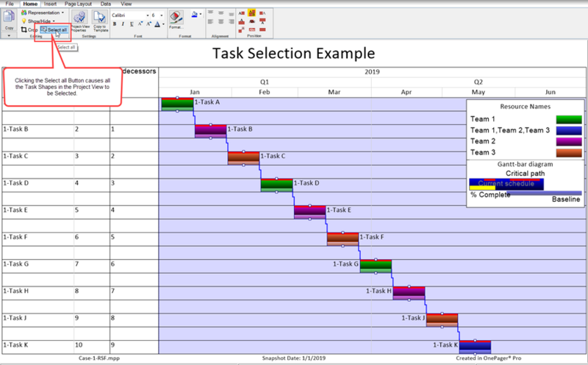Expand the arrow below Copy button

coord(9,35)
